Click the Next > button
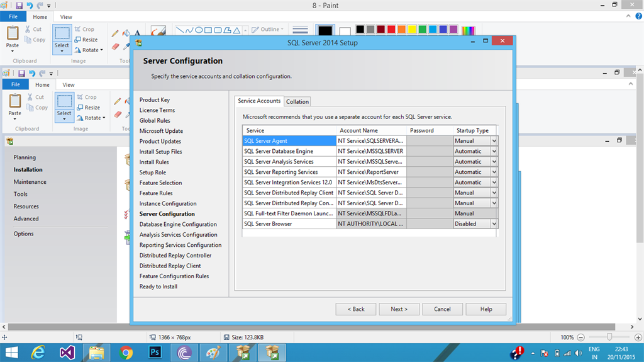644x362 pixels. point(399,309)
